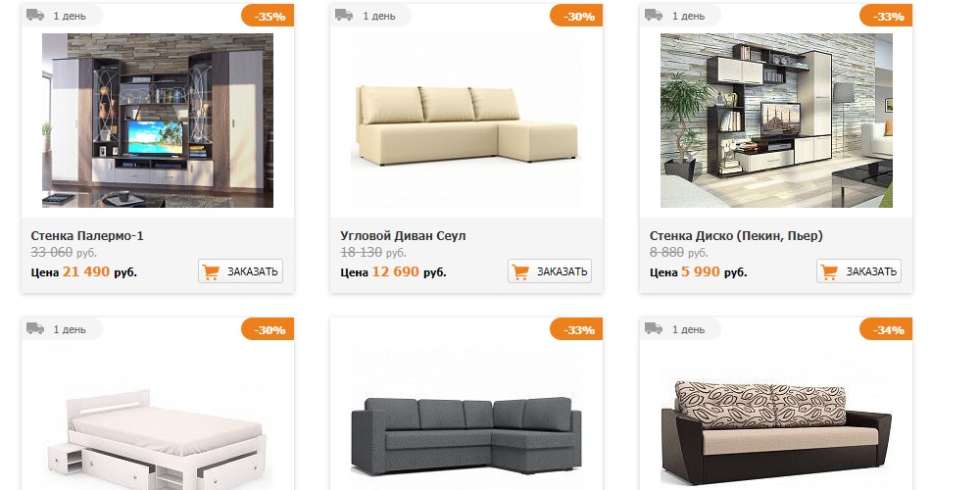980x490 pixels.
Task: View the Стенка Палермо-1 wall unit photo
Action: [x=158, y=120]
